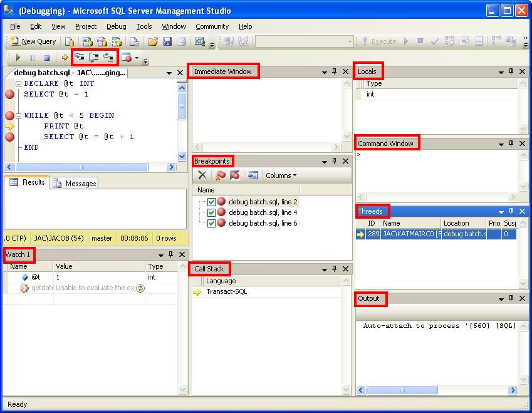Open Immediate Window position dropdown arrow
This screenshot has height=413, width=532.
(325, 72)
